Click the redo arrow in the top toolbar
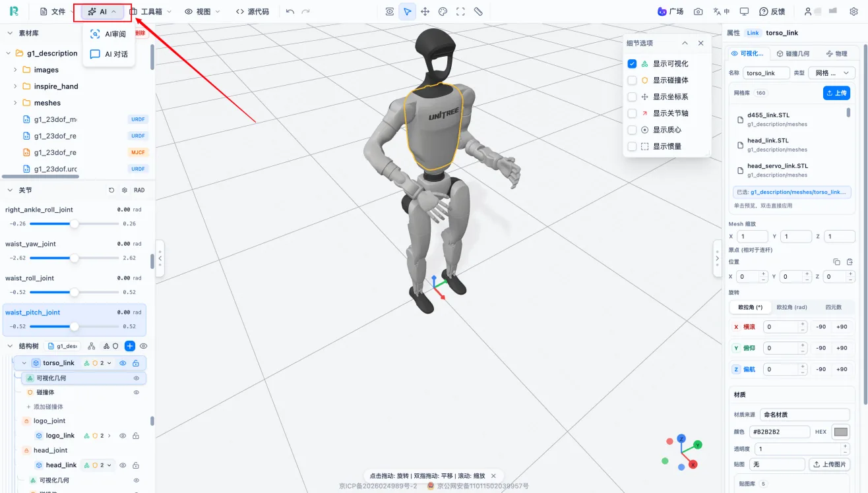868x493 pixels. (x=305, y=12)
